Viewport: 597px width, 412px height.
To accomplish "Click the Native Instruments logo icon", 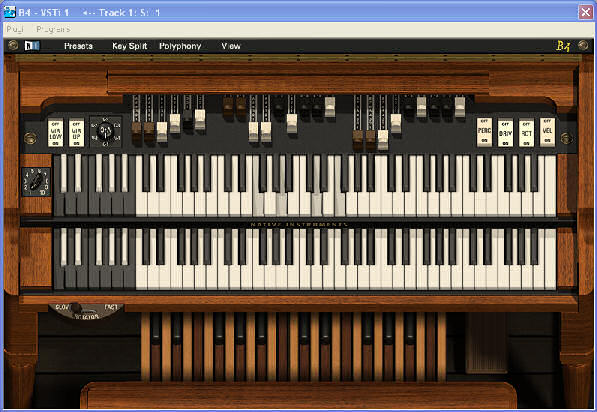I will click(32, 46).
